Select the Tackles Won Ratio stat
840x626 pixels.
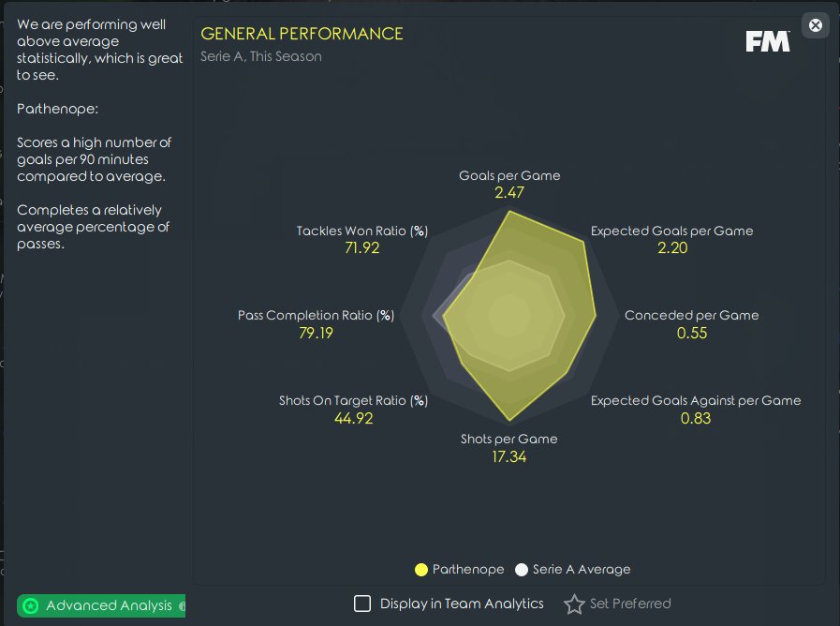click(x=362, y=239)
